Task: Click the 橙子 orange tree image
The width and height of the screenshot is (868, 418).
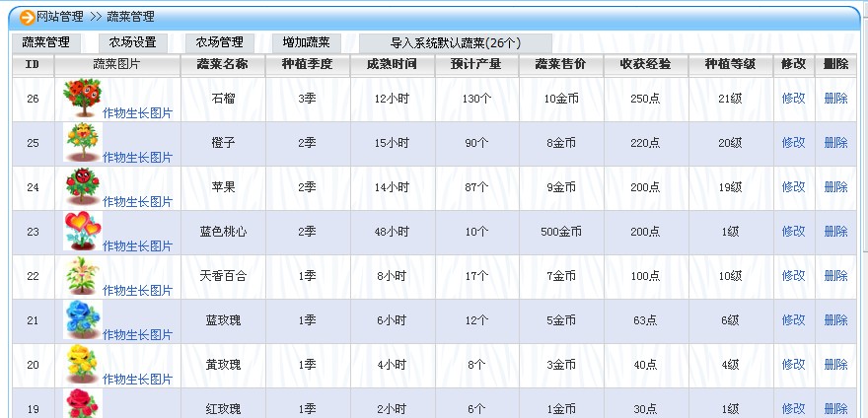Action: pyautogui.click(x=83, y=142)
